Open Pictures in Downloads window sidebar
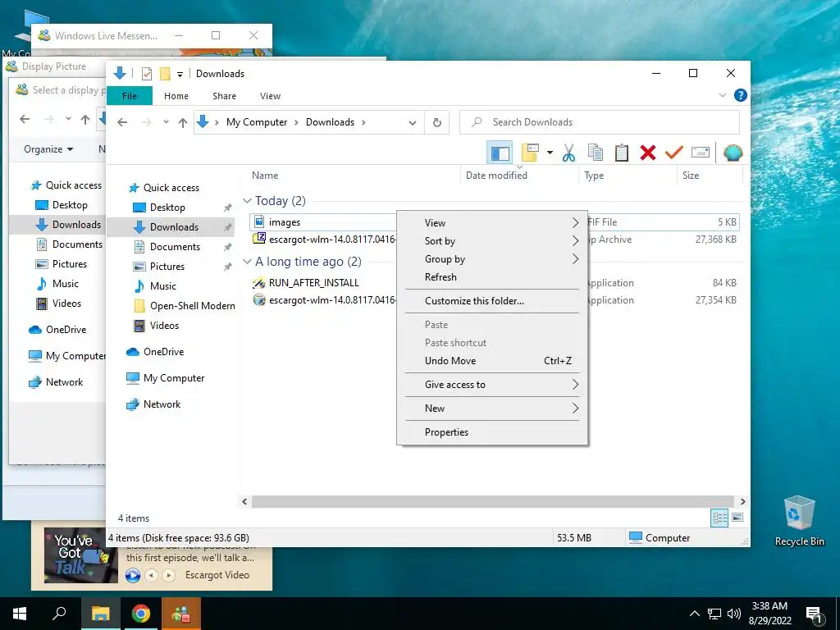Viewport: 840px width, 630px height. pyautogui.click(x=167, y=267)
